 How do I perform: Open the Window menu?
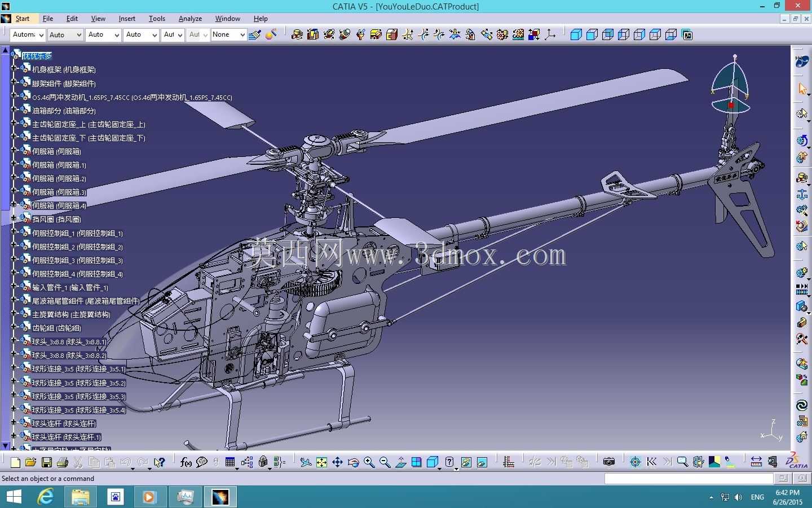pos(228,19)
